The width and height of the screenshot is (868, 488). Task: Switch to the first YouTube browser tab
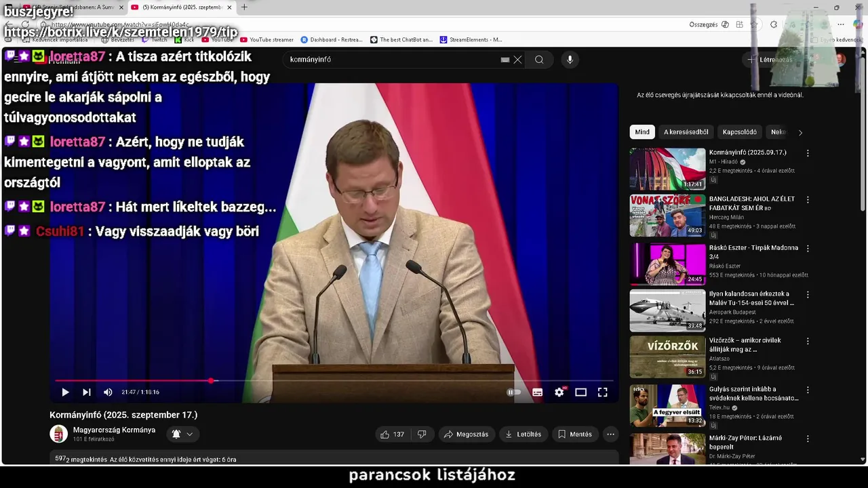(x=73, y=7)
